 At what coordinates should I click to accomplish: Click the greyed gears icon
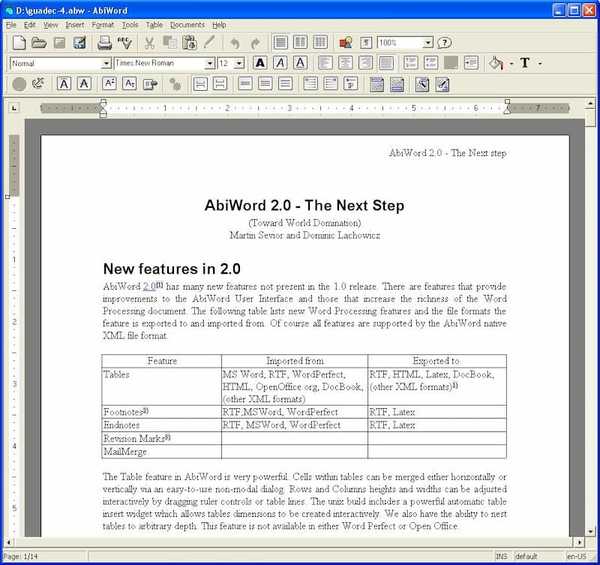[175, 84]
